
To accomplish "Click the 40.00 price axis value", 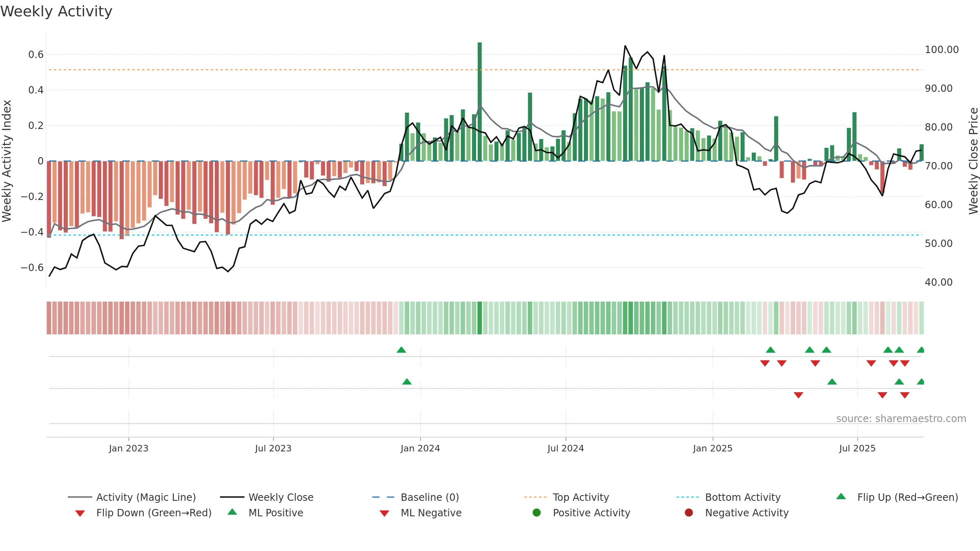I will click(939, 282).
